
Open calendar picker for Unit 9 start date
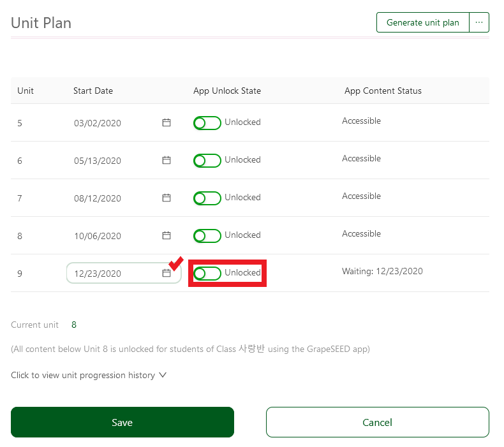(166, 273)
